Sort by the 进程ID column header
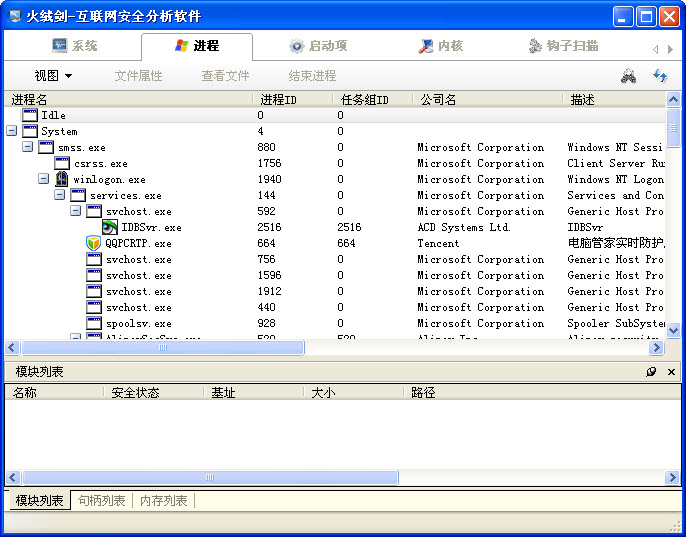 point(293,100)
